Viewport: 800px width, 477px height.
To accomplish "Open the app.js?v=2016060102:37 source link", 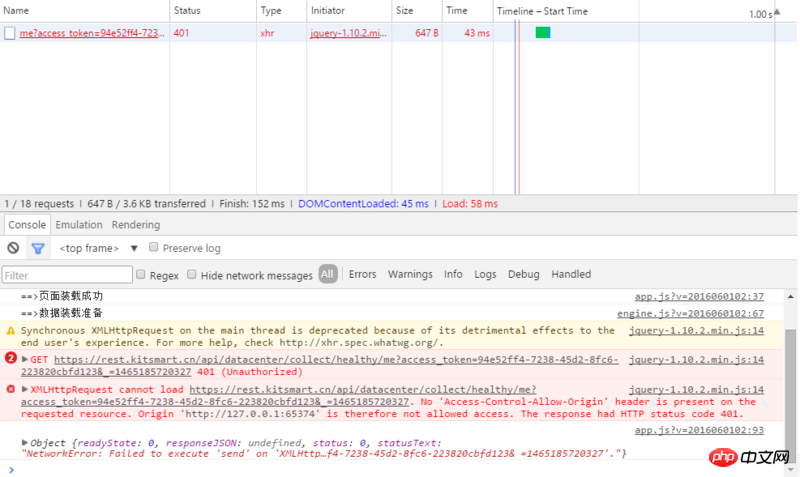I will [699, 297].
